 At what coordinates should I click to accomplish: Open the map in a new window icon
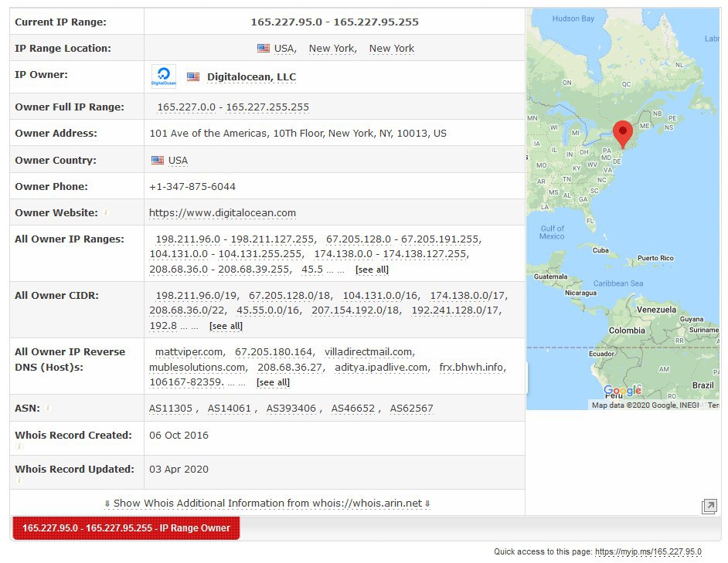coord(709,507)
